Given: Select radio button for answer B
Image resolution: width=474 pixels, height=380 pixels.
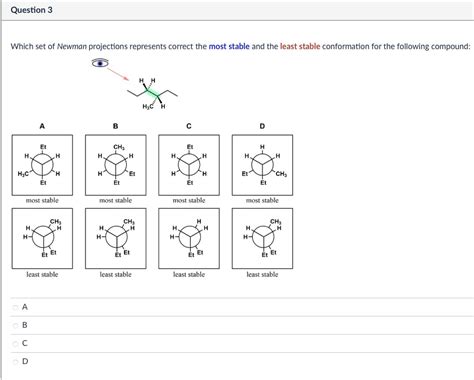Looking at the screenshot, I should pyautogui.click(x=15, y=325).
